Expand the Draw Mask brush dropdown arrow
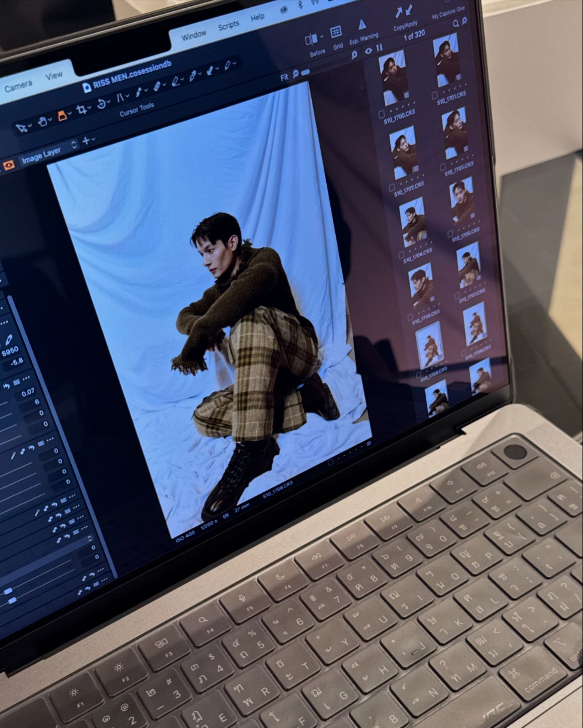This screenshot has height=728, width=583. point(146,90)
